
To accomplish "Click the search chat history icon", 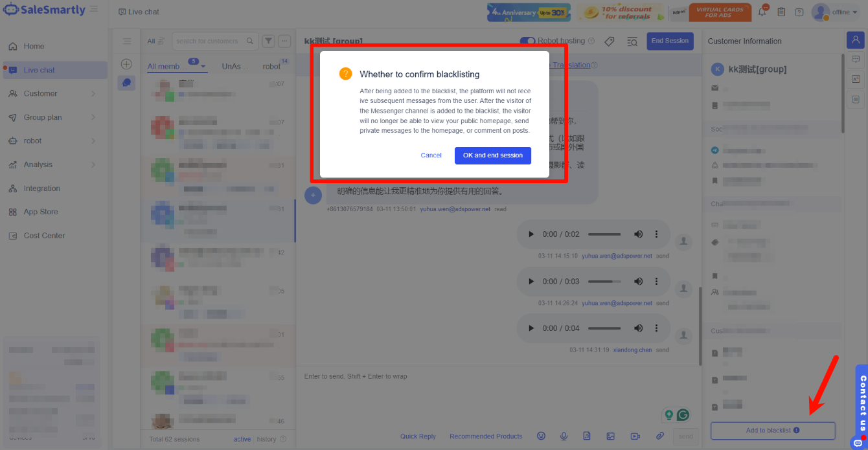I will (x=632, y=41).
